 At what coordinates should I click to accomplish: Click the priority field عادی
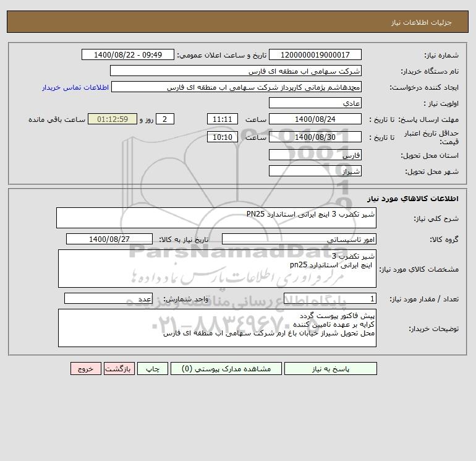(x=315, y=103)
